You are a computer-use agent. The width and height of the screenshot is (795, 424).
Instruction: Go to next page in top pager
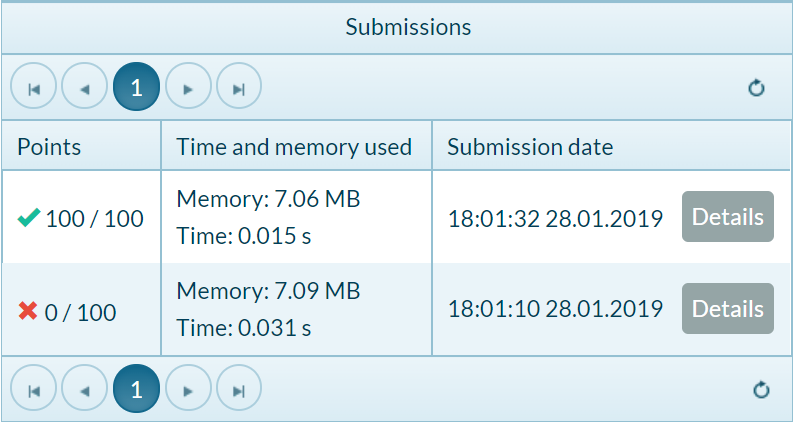pos(188,86)
